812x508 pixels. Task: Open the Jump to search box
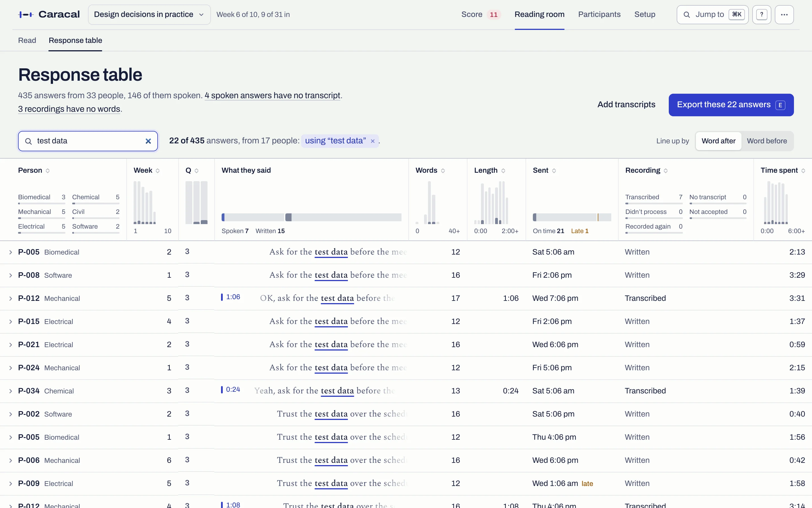(x=712, y=14)
